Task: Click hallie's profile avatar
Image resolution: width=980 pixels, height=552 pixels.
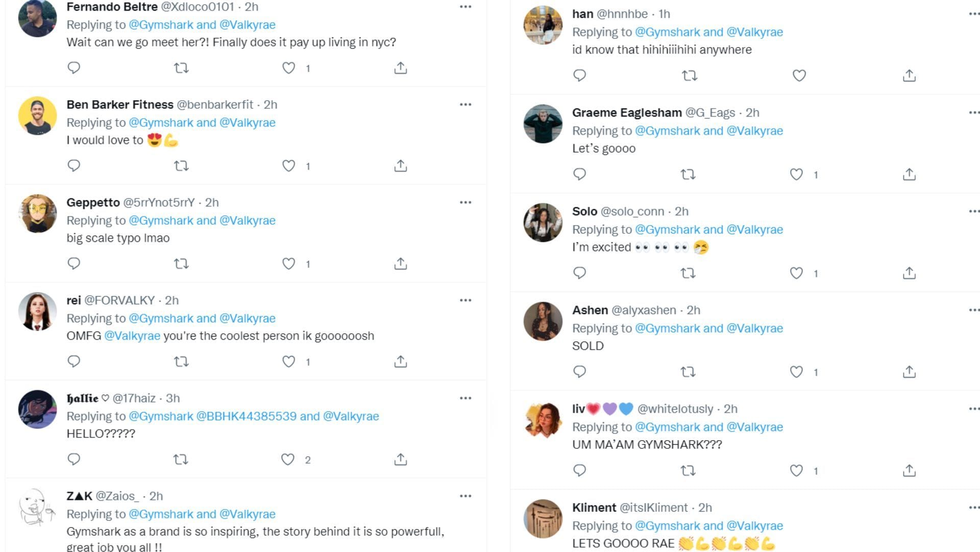Action: click(36, 410)
